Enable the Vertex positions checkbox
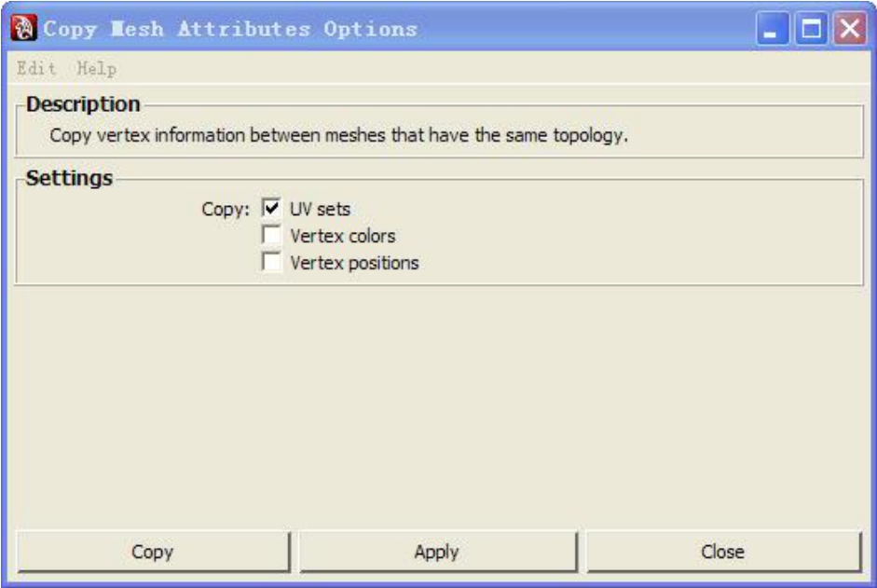The width and height of the screenshot is (877, 588). pyautogui.click(x=271, y=263)
